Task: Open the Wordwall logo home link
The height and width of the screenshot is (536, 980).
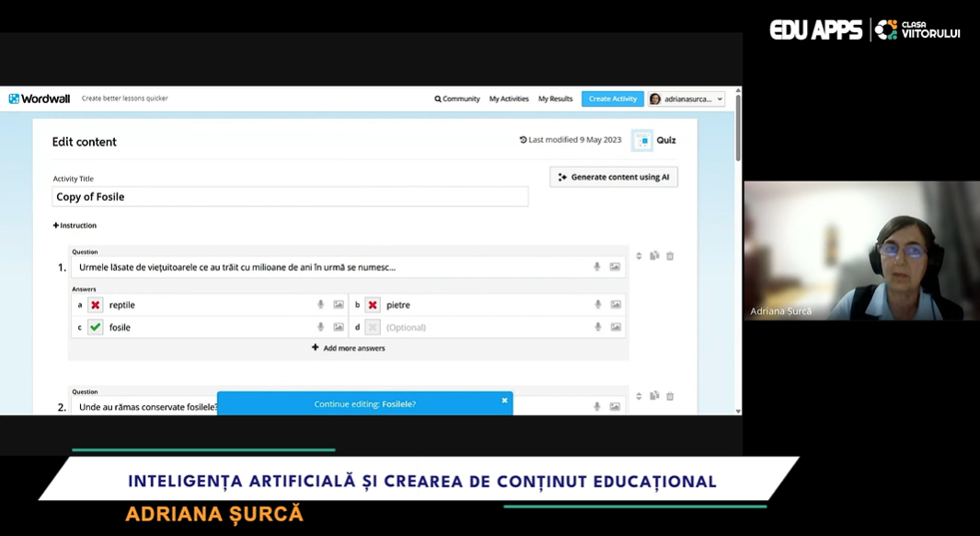Action: 40,99
